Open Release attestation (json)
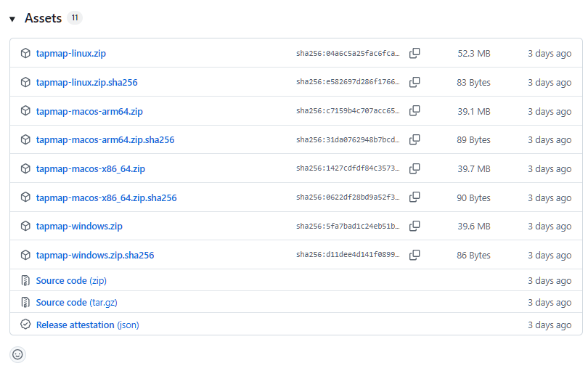 [87, 325]
